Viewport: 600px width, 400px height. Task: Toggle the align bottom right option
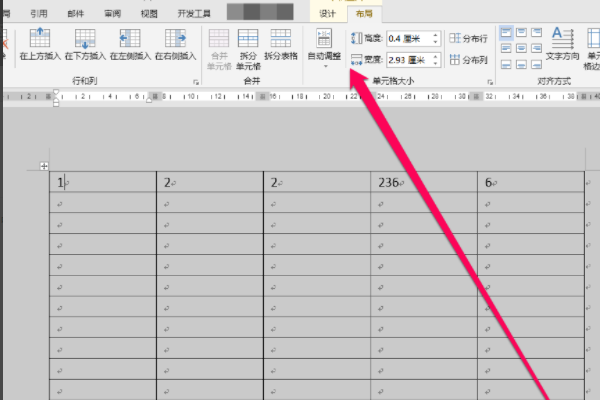[x=536, y=64]
